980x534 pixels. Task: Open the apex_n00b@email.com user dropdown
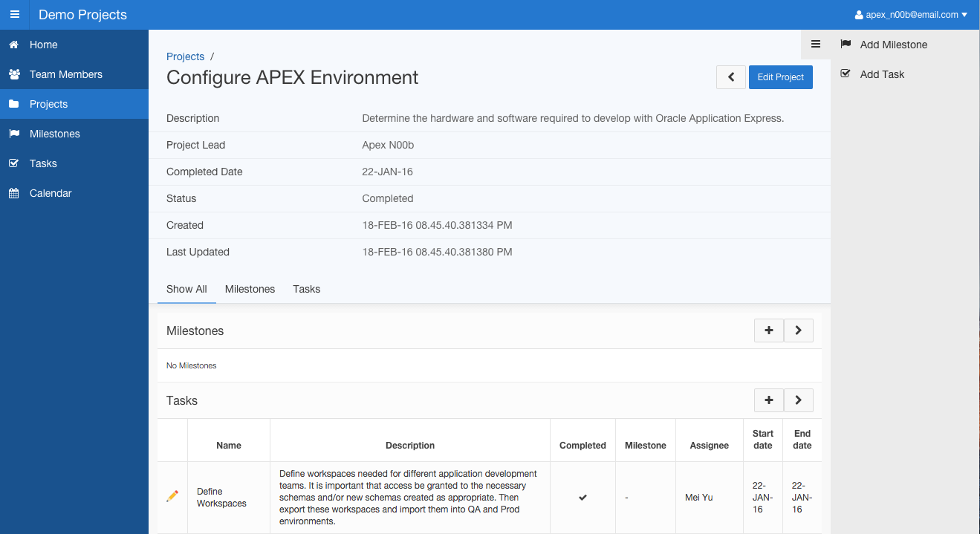pos(911,15)
